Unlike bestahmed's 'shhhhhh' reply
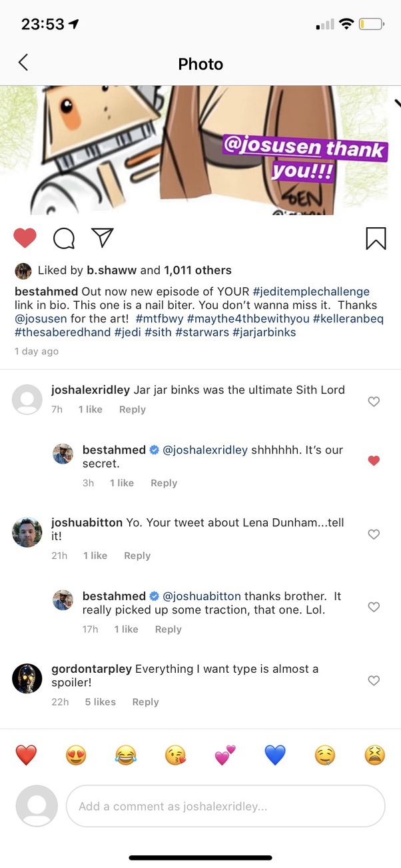This screenshot has width=401, height=868. point(374,460)
